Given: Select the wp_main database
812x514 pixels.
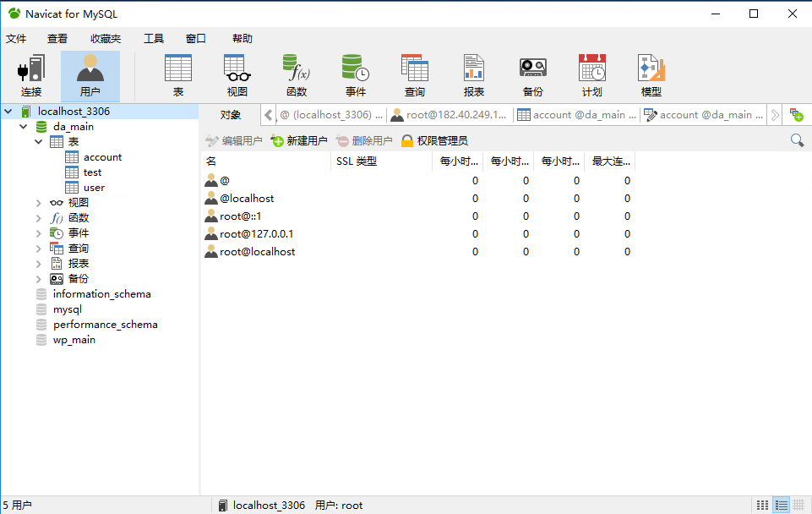Looking at the screenshot, I should point(74,340).
